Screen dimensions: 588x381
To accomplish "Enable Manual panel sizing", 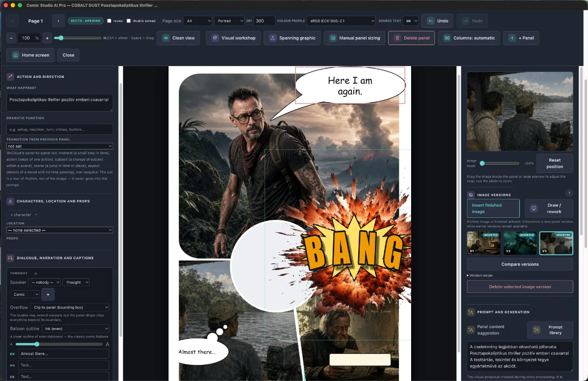I will click(354, 38).
